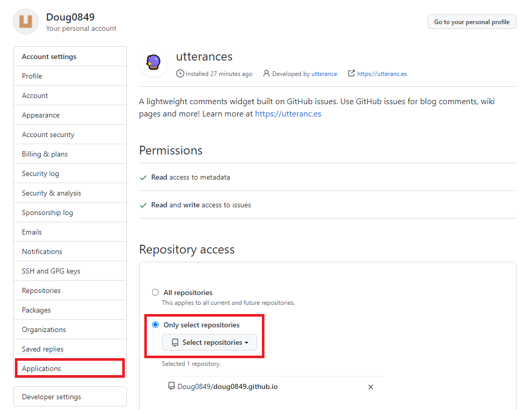Click the Doug0849 profile avatar

pos(26,22)
